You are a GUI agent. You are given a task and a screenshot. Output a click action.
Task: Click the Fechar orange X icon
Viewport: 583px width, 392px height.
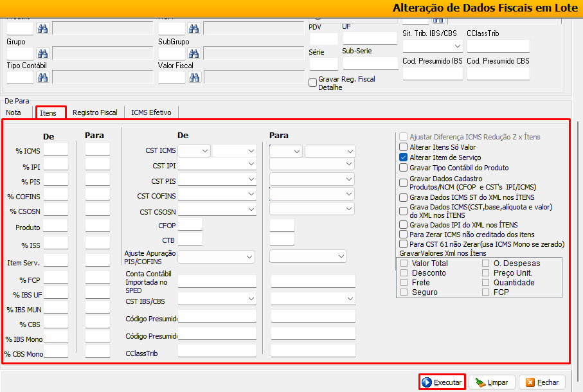(x=530, y=382)
